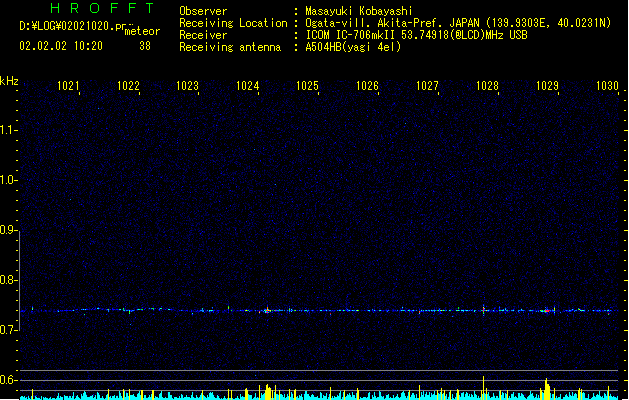629x400 pixels.
Task: Click the meteor count value 38
Action: tap(145, 46)
